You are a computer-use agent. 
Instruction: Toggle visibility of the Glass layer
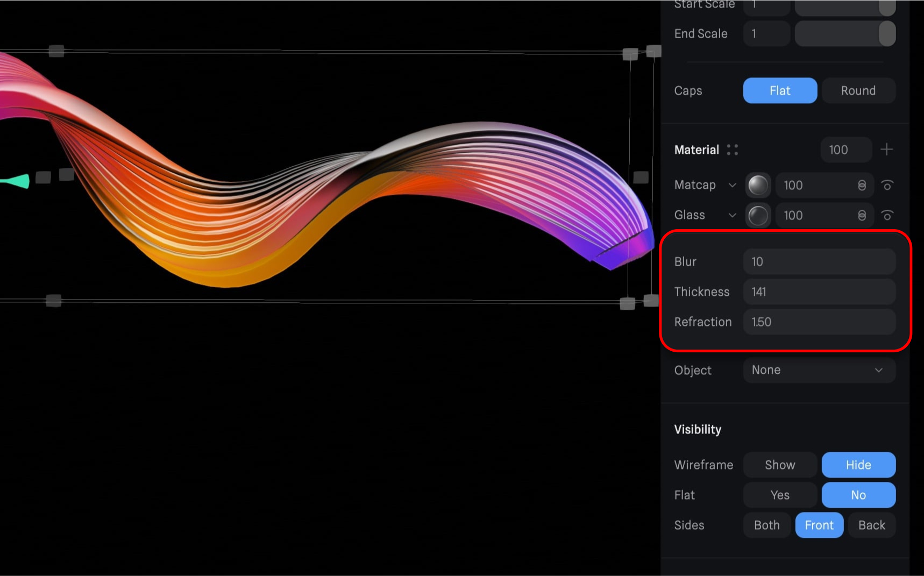pyautogui.click(x=887, y=215)
